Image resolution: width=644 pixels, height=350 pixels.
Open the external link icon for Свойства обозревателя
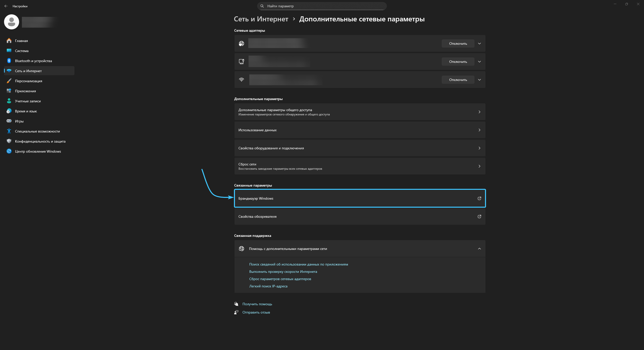[x=479, y=216]
